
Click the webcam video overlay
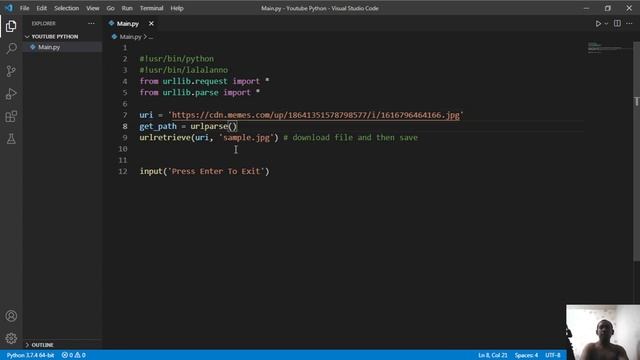[602, 332]
